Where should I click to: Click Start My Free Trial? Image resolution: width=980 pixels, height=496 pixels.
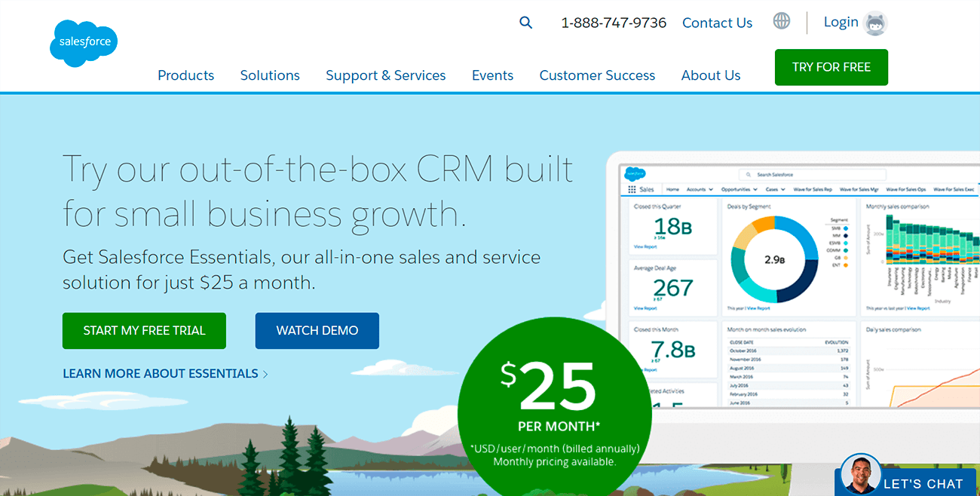point(144,331)
